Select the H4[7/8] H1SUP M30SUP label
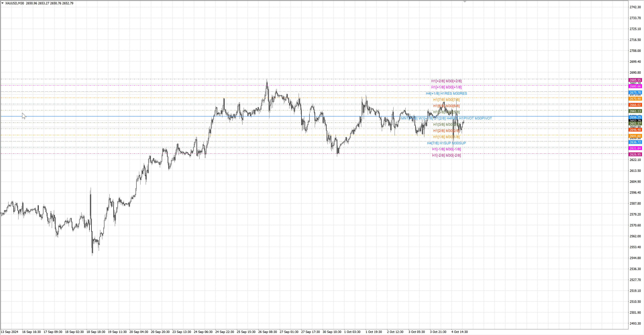 [446, 143]
